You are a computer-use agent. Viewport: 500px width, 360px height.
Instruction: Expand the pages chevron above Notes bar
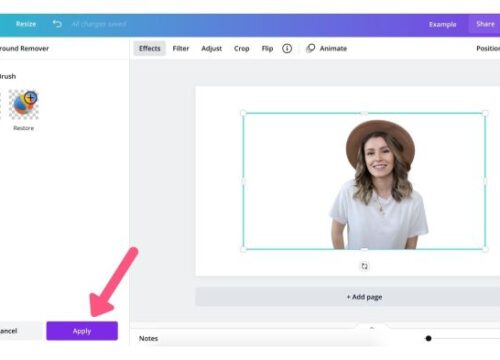pyautogui.click(x=372, y=328)
